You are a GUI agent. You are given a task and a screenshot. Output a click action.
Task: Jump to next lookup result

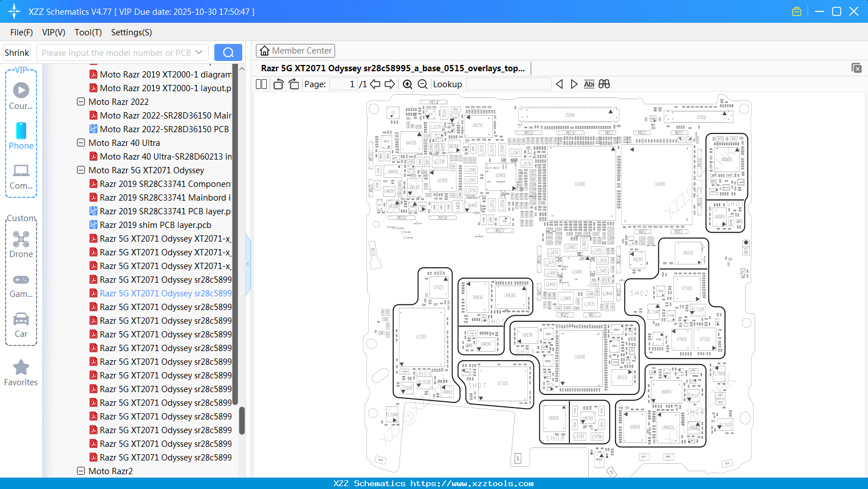tap(574, 84)
